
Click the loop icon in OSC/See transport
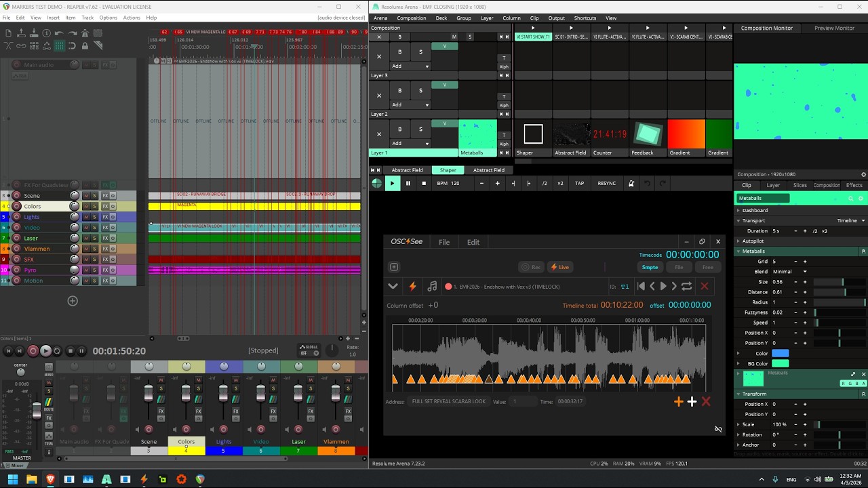[687, 287]
